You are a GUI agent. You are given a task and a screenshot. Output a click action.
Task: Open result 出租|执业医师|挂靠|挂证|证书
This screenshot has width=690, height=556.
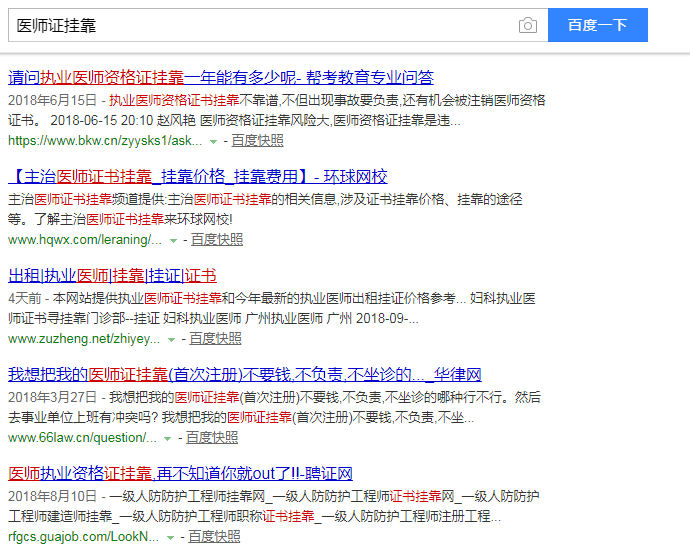112,276
